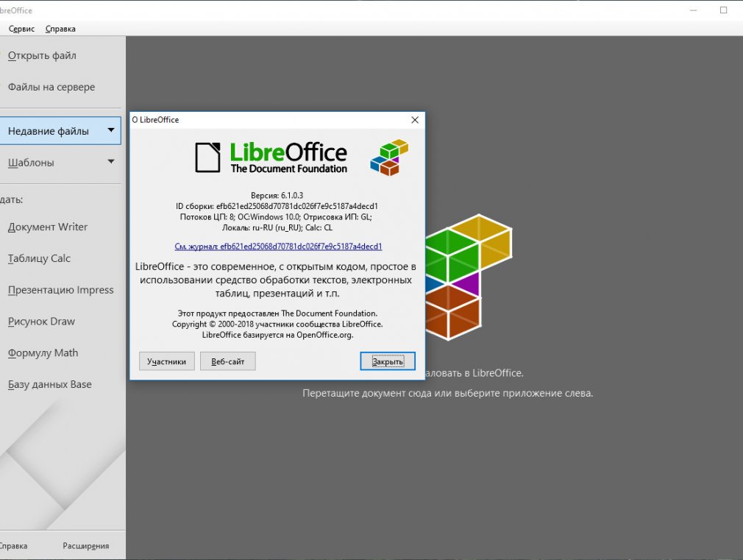Create a new Формулу Math
Viewport: 743px width, 560px height.
pyautogui.click(x=43, y=352)
